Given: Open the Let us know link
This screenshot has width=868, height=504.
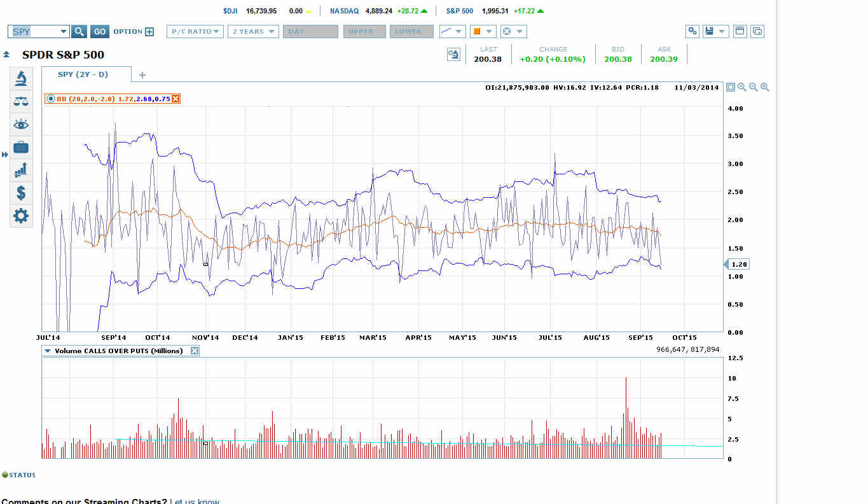Looking at the screenshot, I should (195, 501).
